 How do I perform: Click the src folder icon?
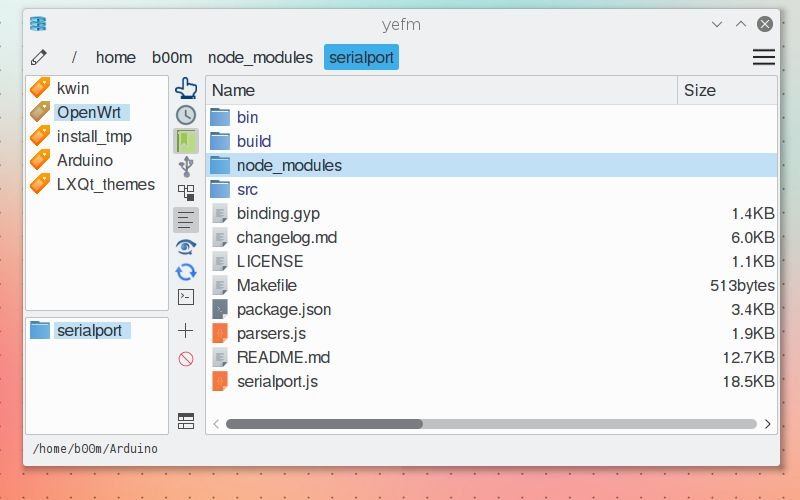click(x=220, y=189)
